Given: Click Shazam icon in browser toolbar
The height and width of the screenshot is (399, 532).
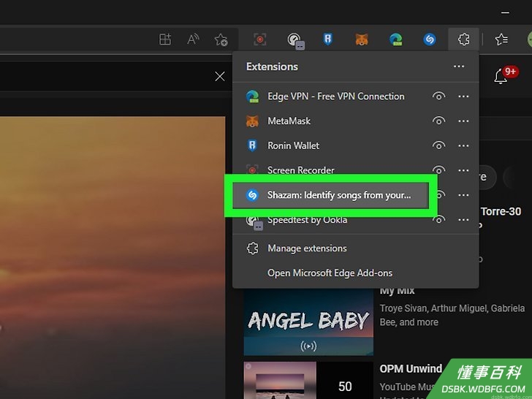Looking at the screenshot, I should tap(430, 39).
